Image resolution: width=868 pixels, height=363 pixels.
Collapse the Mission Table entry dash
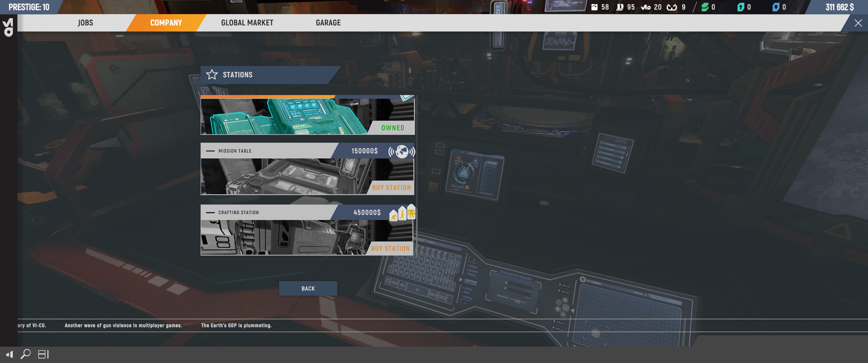[x=210, y=151]
